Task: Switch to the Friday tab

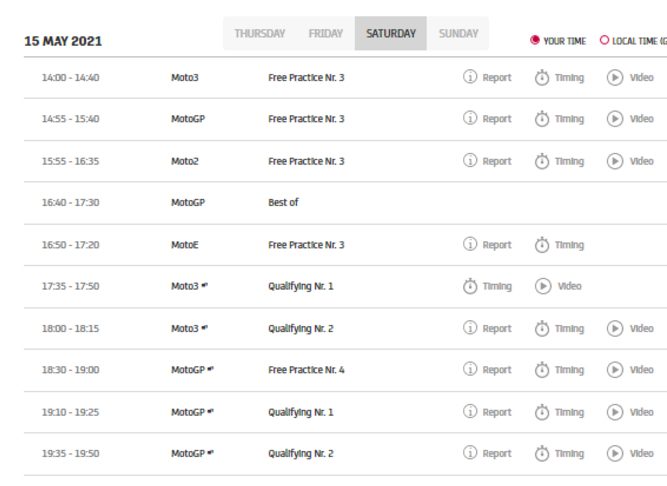Action: click(325, 34)
